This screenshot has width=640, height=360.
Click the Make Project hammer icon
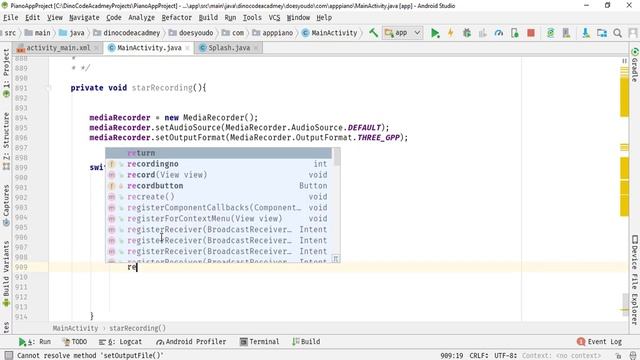[373, 33]
